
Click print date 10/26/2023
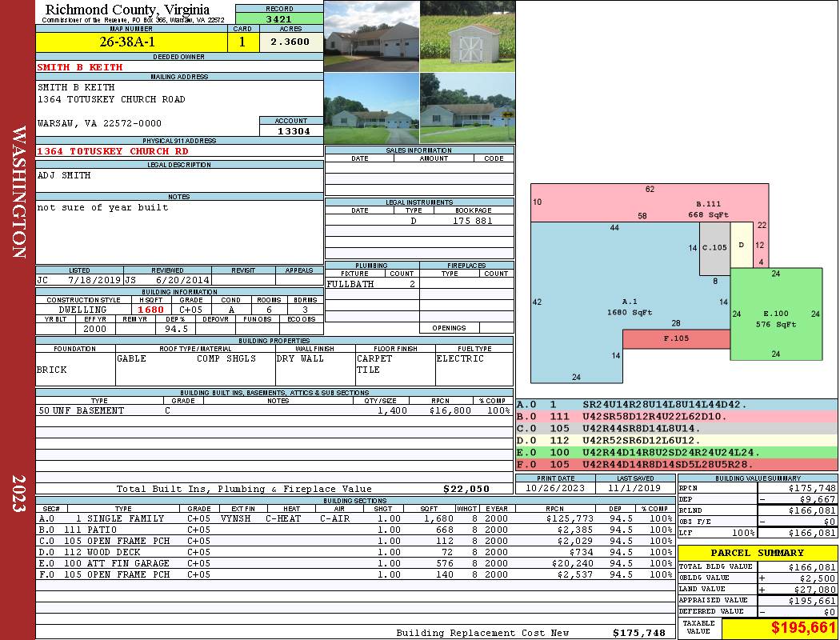[x=555, y=489]
